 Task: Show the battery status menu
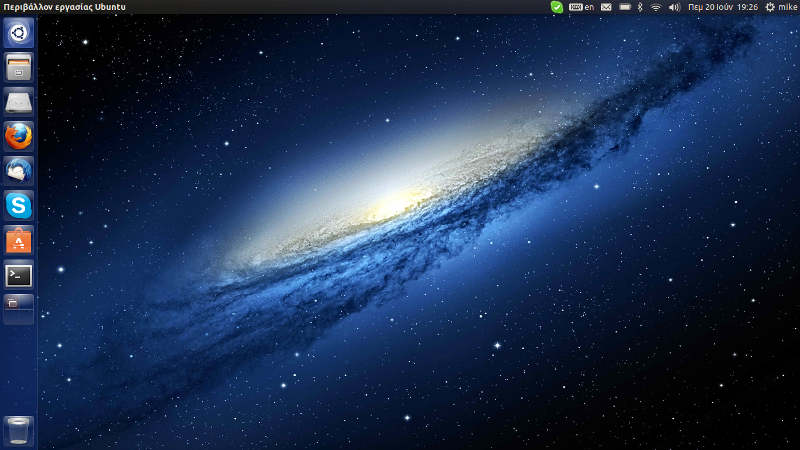pyautogui.click(x=624, y=7)
